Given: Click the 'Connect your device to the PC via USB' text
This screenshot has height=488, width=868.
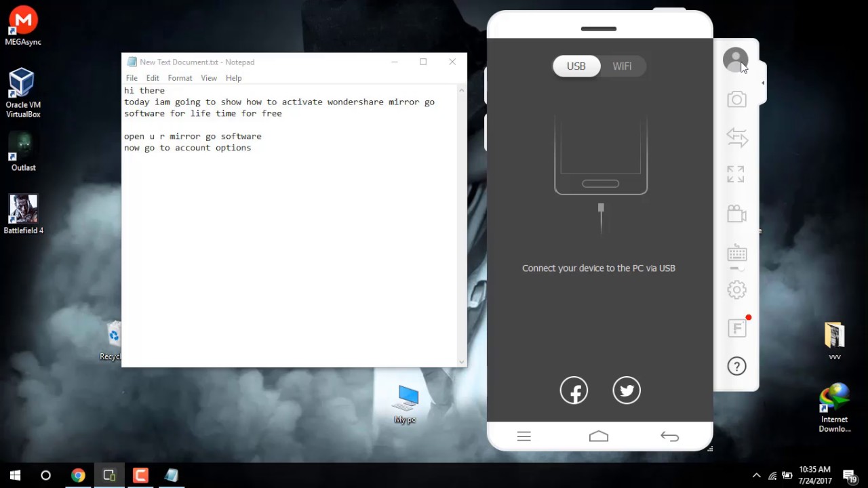Looking at the screenshot, I should point(599,268).
